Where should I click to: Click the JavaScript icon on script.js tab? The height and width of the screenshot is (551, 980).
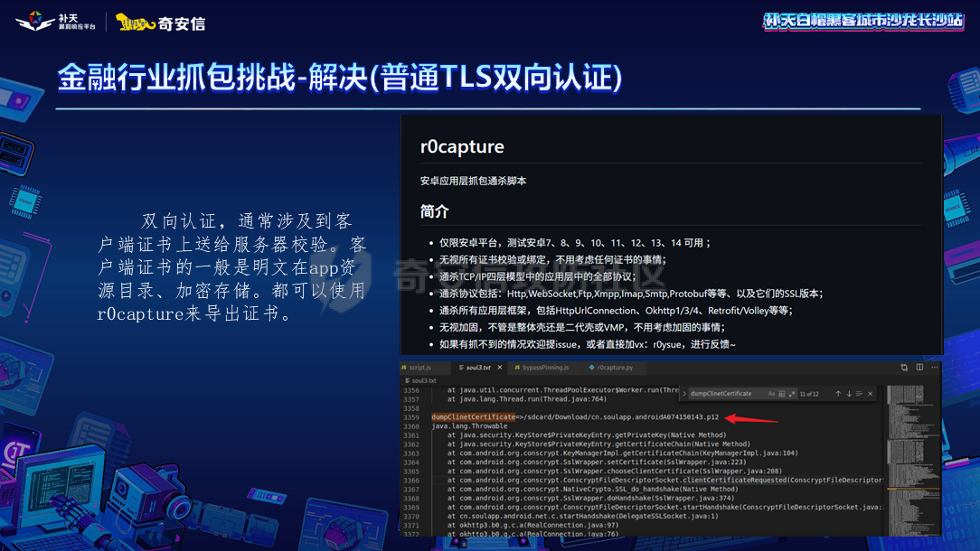[x=406, y=368]
